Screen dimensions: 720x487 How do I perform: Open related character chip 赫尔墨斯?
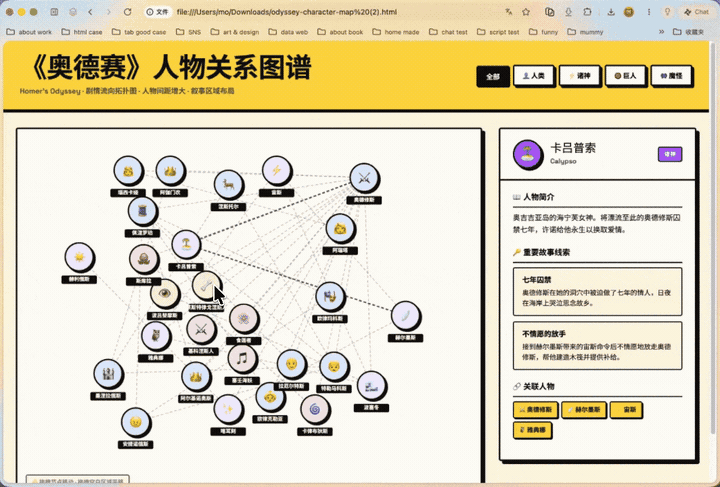coord(584,409)
